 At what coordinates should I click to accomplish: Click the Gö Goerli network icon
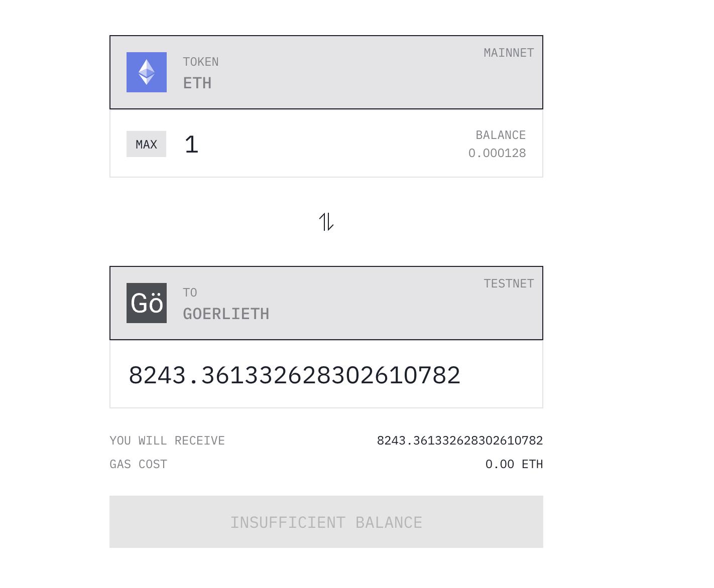click(x=146, y=303)
